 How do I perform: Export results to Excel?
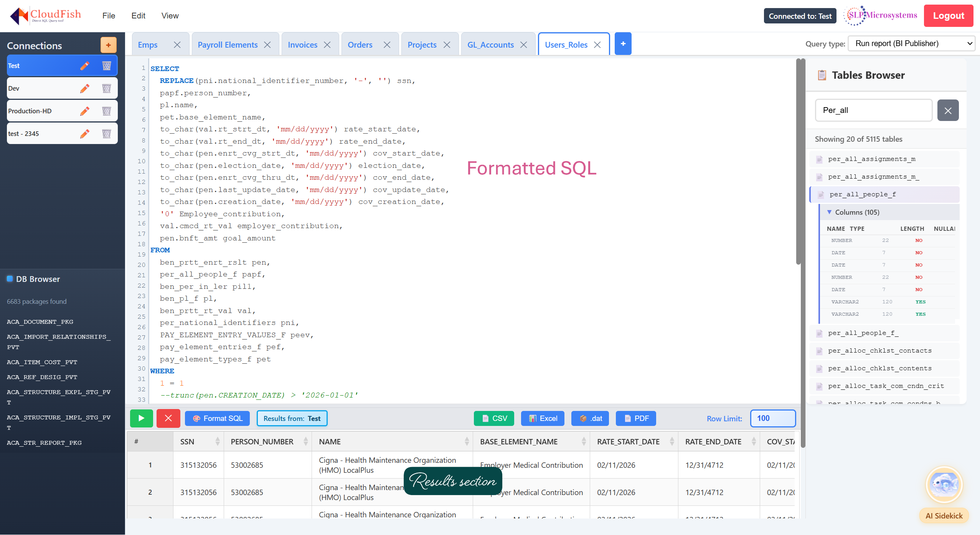coord(542,418)
